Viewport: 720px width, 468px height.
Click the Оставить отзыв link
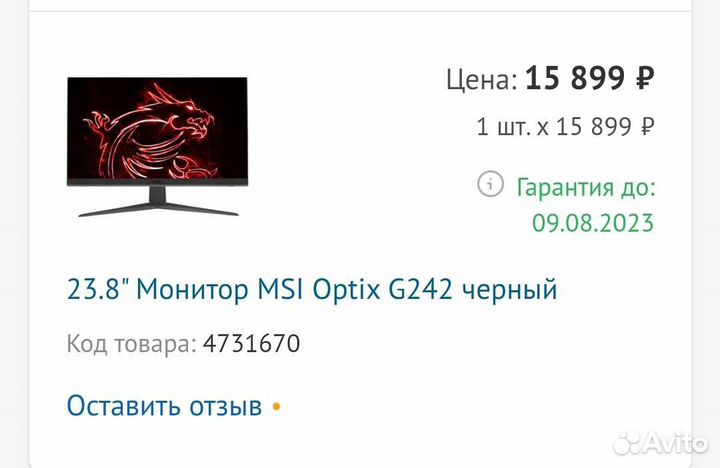[164, 406]
